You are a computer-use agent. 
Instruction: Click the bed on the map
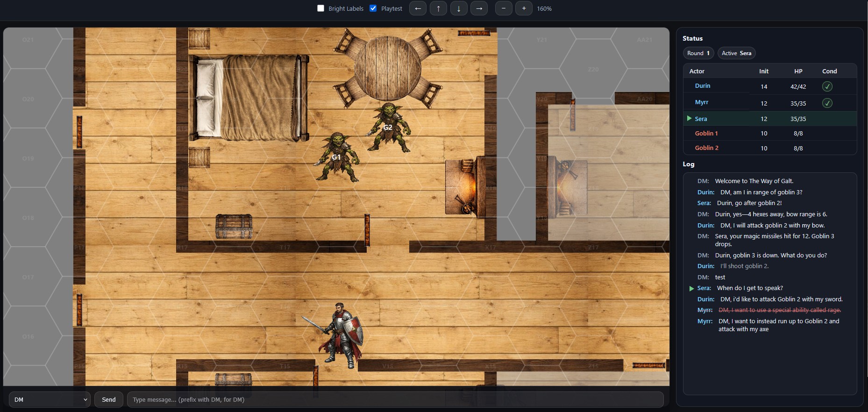pos(249,98)
